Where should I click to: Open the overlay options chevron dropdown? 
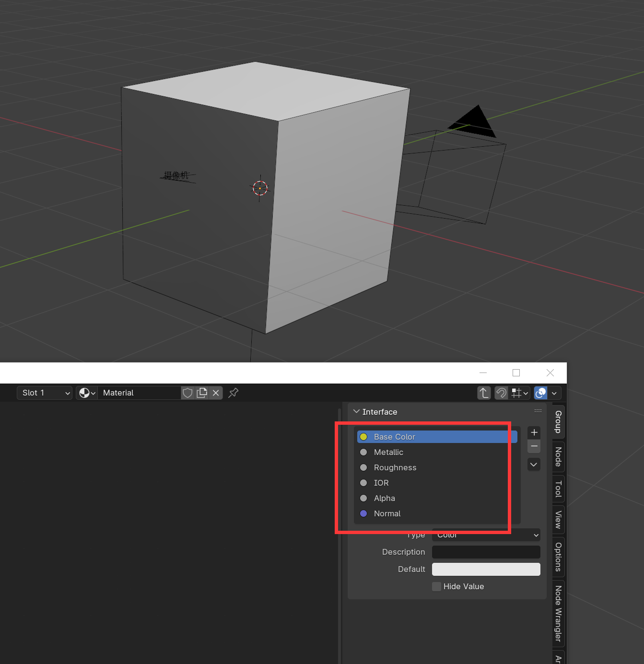(x=554, y=393)
